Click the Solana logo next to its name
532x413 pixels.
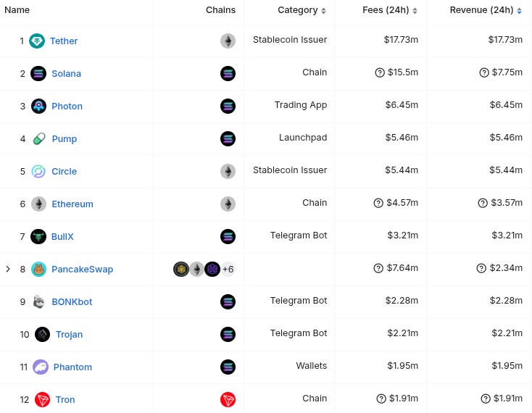38,74
